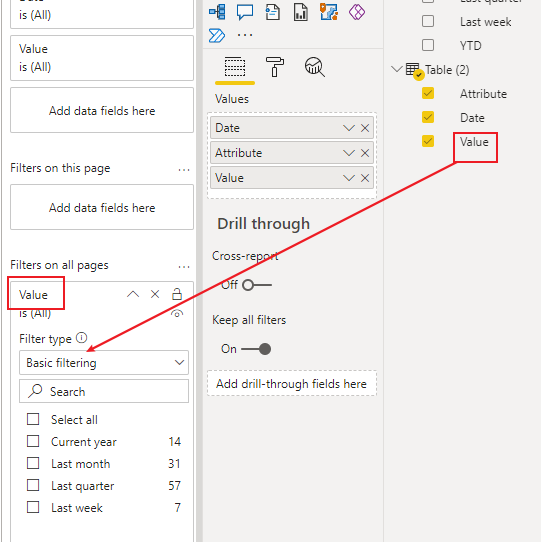Remove Attribute from Values well
This screenshot has height=542, width=541.
[365, 153]
